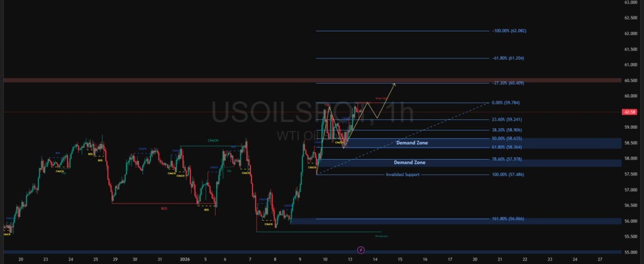Select the 38.20% (58.906) retracement label

tap(508, 130)
